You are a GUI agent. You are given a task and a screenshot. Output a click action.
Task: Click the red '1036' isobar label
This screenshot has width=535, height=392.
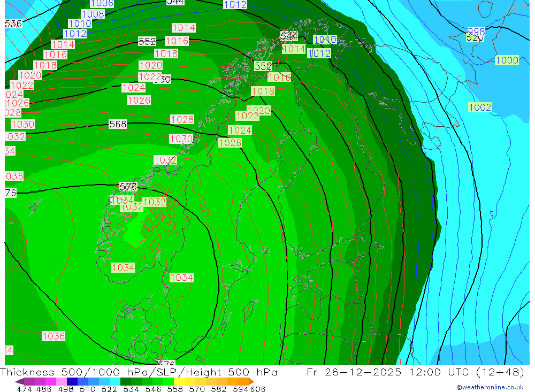point(53,336)
